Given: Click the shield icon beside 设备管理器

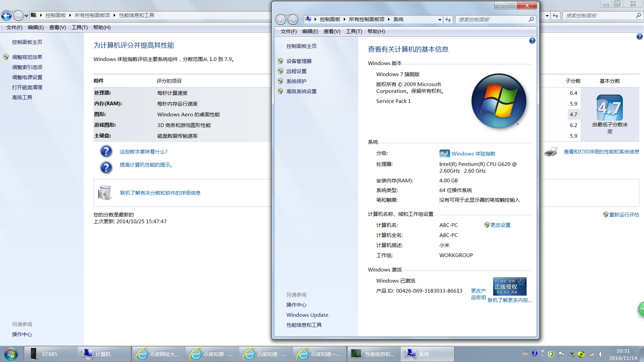Looking at the screenshot, I should click(280, 61).
